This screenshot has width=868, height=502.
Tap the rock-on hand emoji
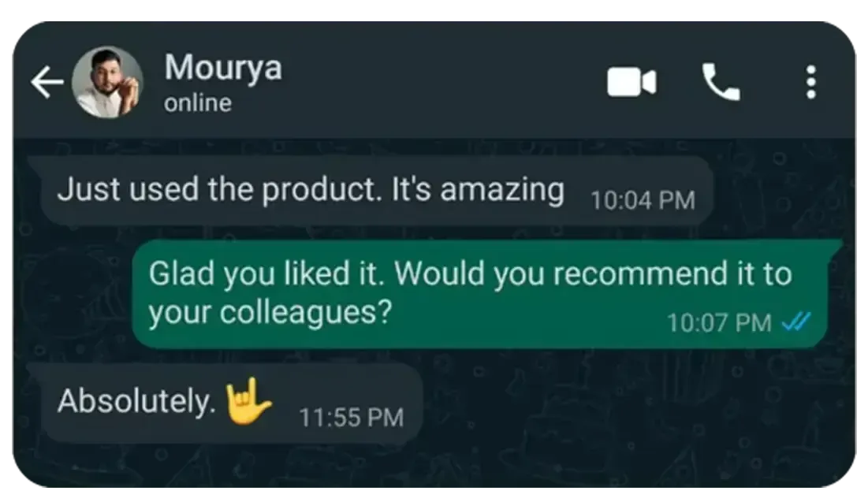coord(248,401)
